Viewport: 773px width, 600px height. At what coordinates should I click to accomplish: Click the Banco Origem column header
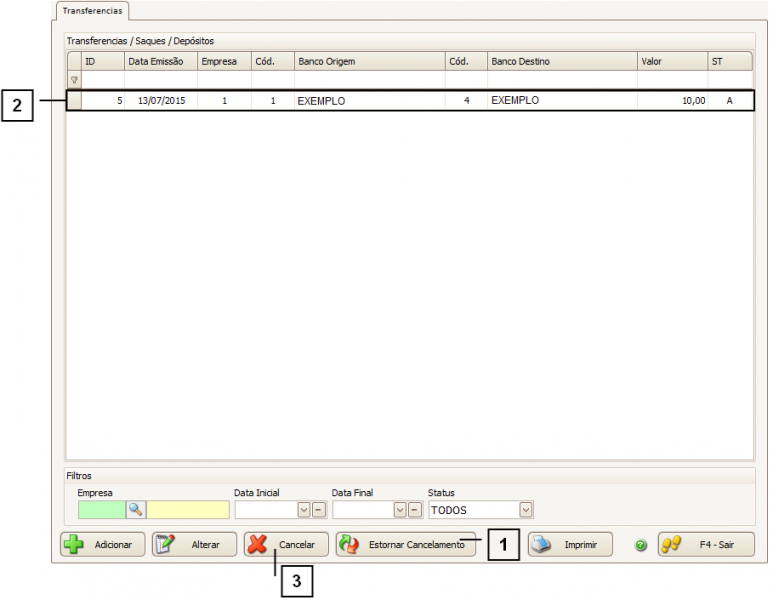pos(369,62)
